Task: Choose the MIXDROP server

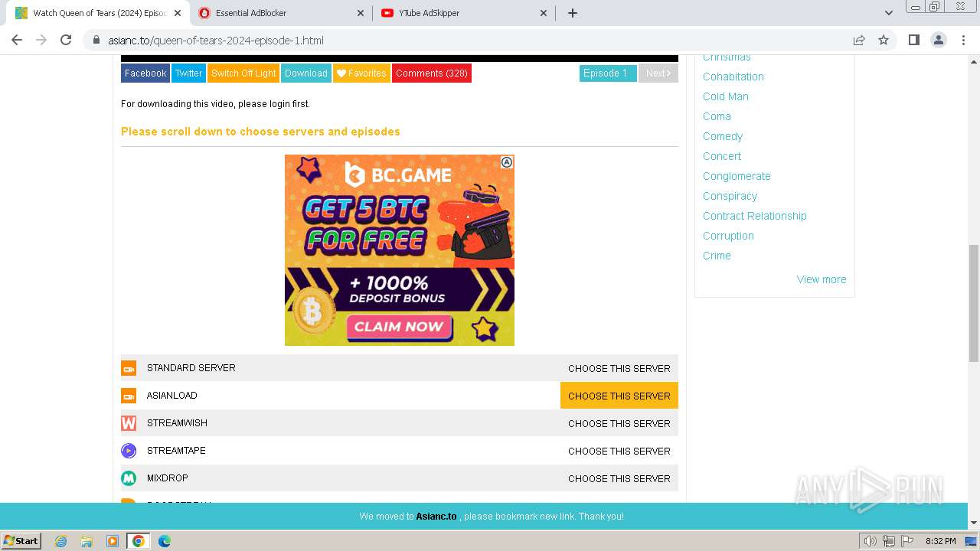Action: [619, 478]
